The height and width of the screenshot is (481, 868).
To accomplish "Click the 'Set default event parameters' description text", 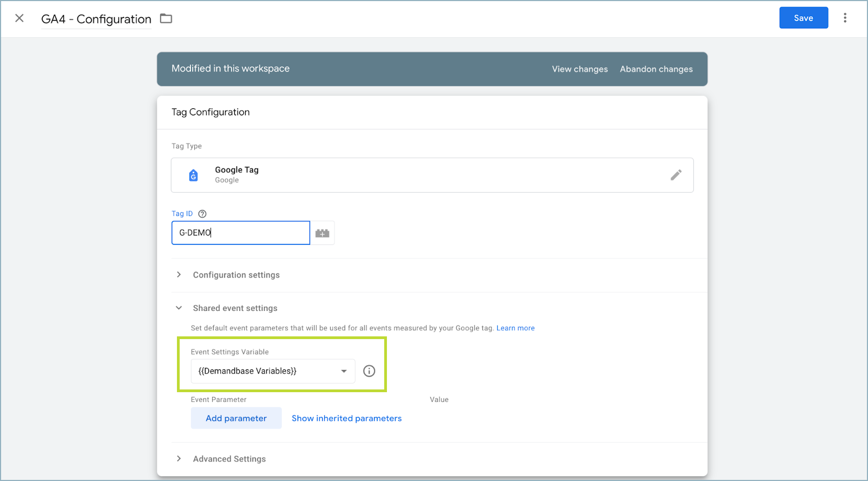I will point(342,328).
